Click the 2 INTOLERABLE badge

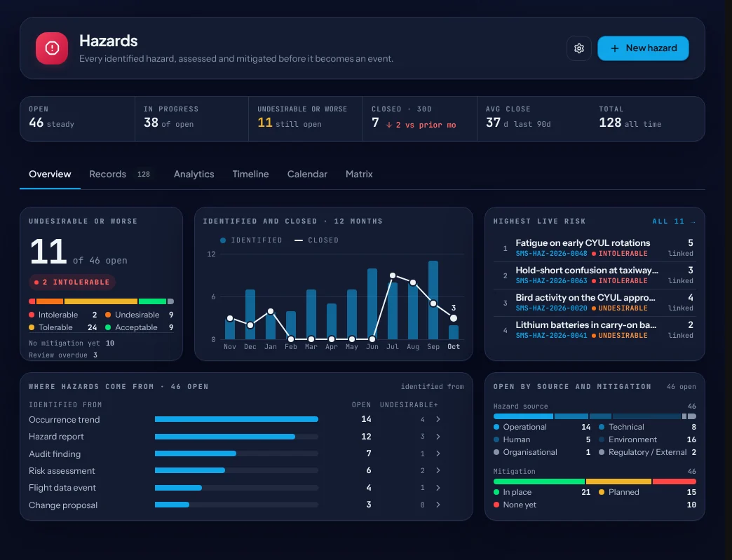coord(72,282)
